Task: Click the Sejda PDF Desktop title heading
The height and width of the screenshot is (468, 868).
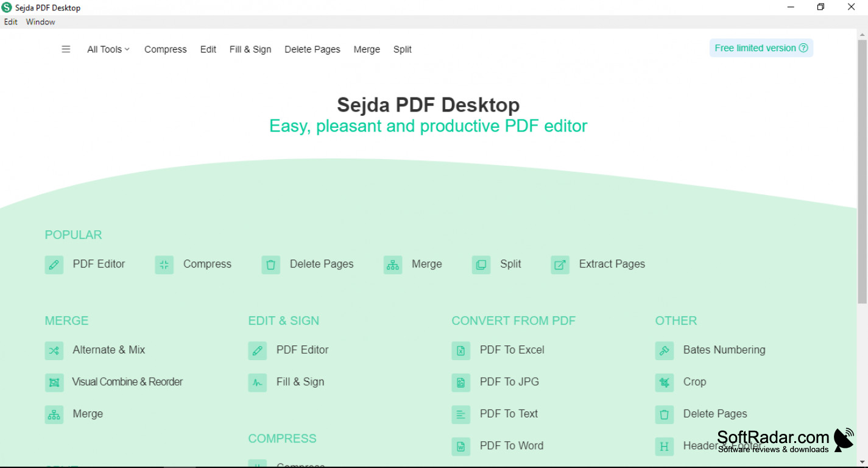Action: pyautogui.click(x=428, y=105)
